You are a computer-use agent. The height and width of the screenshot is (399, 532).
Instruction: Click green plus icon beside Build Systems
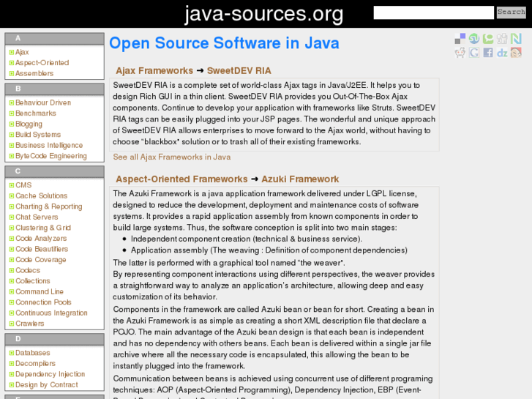[12, 135]
